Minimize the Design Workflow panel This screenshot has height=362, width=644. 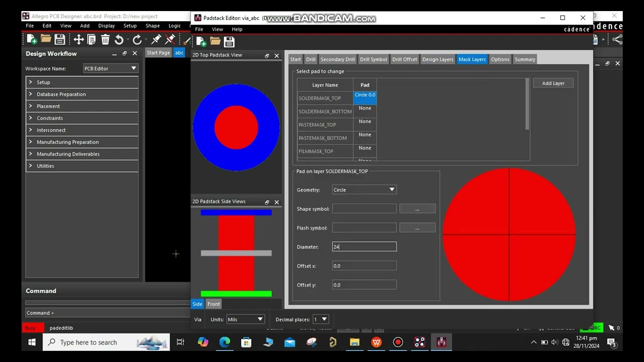coord(115,53)
